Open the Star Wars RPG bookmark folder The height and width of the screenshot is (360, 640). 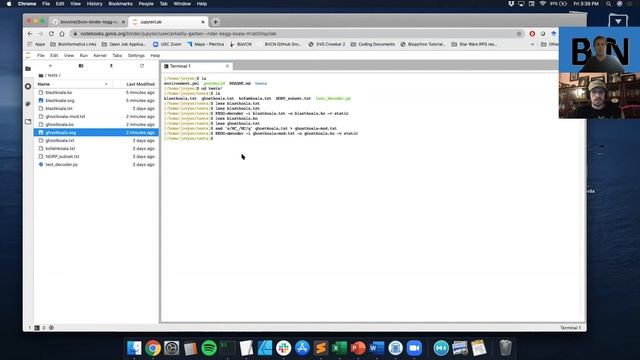tap(474, 44)
